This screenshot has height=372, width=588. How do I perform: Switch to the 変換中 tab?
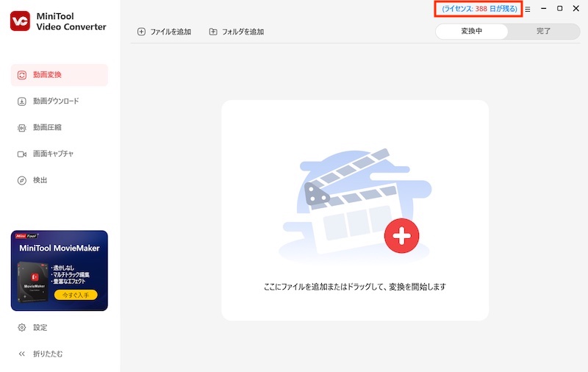coord(471,32)
